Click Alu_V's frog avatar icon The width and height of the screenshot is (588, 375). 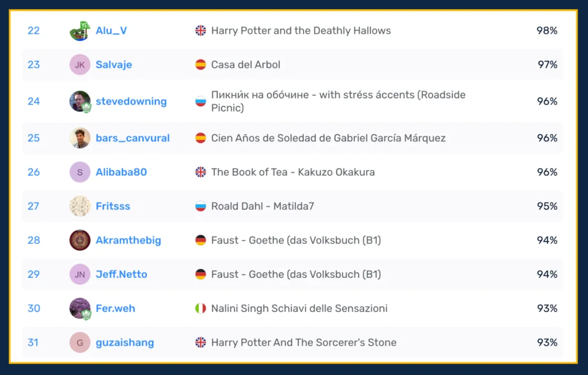tap(80, 31)
